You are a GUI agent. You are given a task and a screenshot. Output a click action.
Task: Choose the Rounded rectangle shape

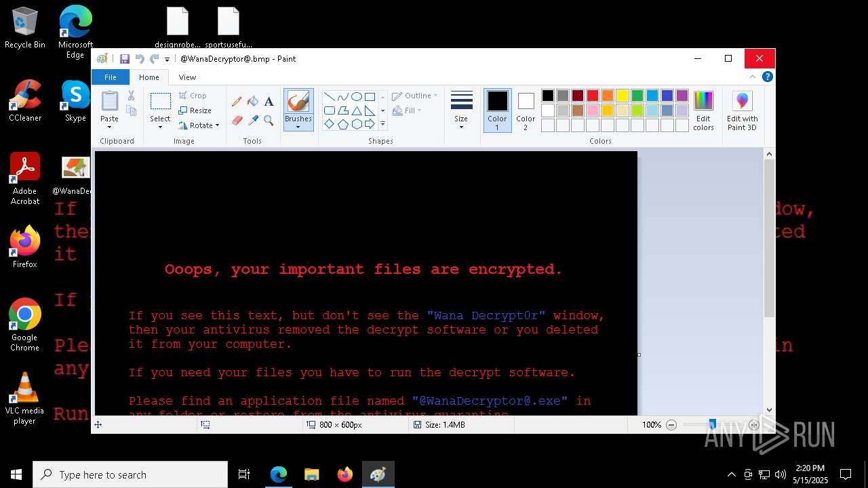pos(329,110)
